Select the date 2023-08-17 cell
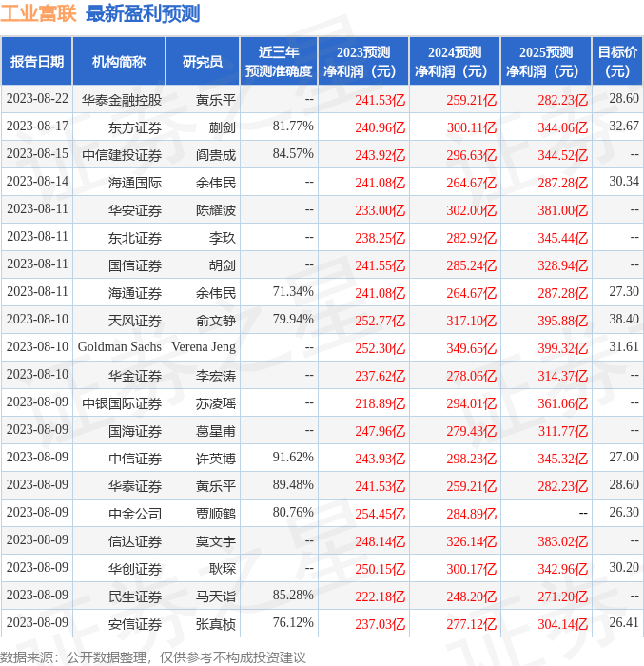The height and width of the screenshot is (666, 644). coord(37,127)
